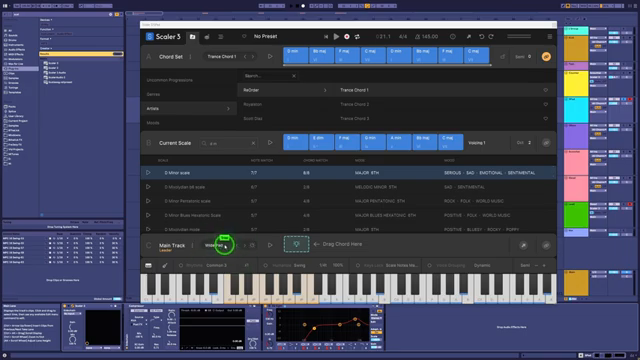
Task: Play the Main Track
Action: pyautogui.click(x=270, y=245)
